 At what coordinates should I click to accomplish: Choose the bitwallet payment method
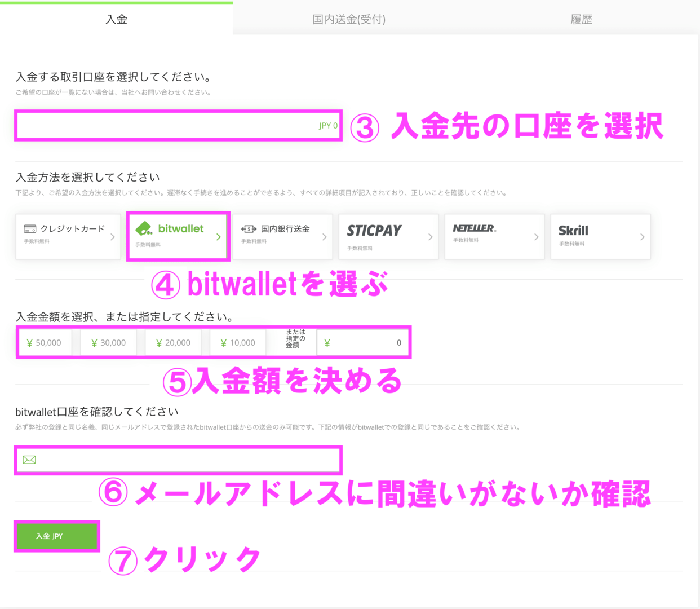tap(178, 236)
